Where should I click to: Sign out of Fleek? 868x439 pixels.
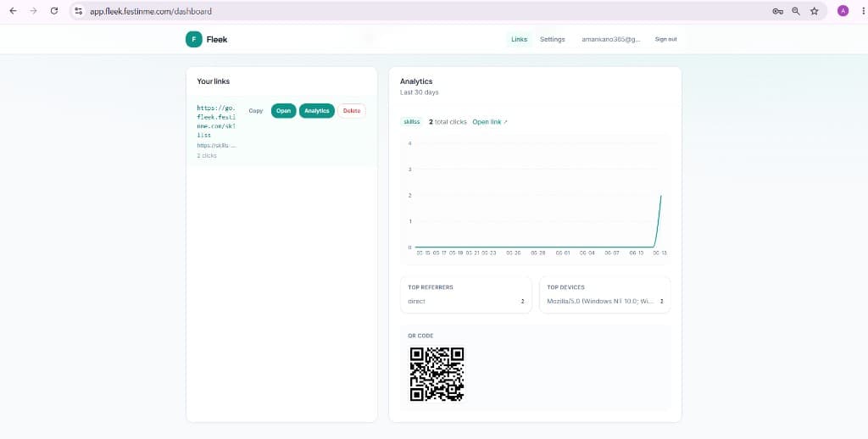tap(666, 39)
